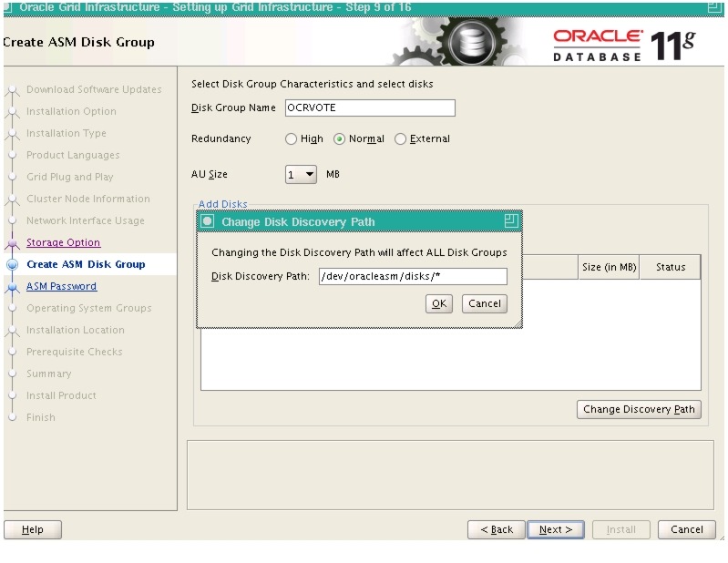Click the main window maximize icon
Image resolution: width=728 pixels, height=563 pixels.
pos(714,6)
